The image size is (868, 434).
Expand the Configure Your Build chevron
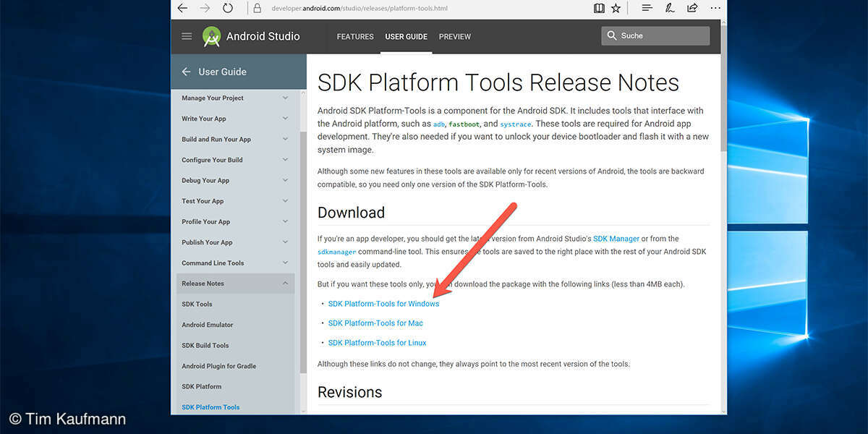285,160
